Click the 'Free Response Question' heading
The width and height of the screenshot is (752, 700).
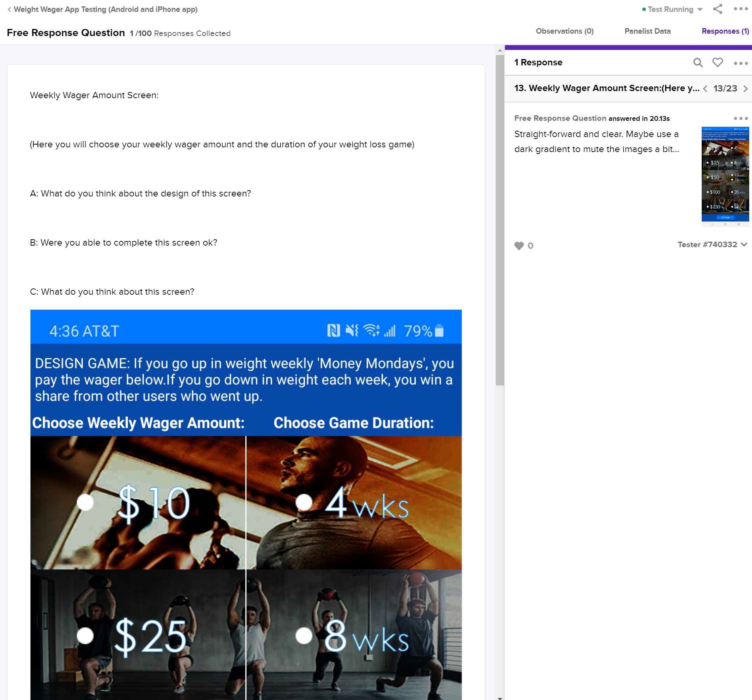(x=66, y=33)
